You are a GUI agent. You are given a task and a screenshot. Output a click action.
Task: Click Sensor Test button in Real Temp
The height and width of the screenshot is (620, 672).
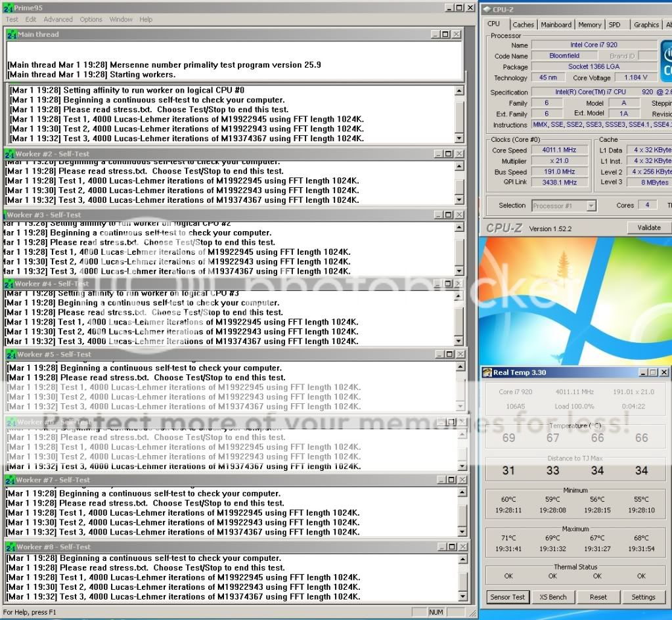tap(508, 597)
